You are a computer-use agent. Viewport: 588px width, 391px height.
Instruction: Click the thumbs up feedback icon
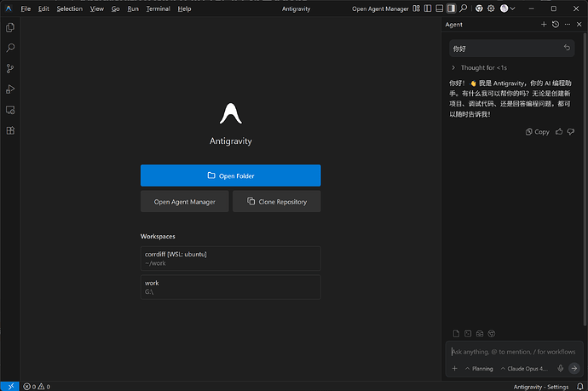(x=559, y=131)
